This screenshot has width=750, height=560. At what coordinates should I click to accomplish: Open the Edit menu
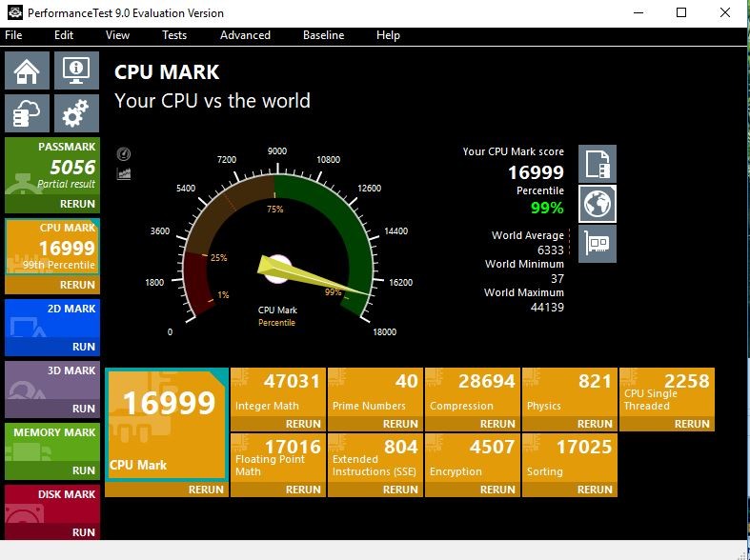pos(64,35)
